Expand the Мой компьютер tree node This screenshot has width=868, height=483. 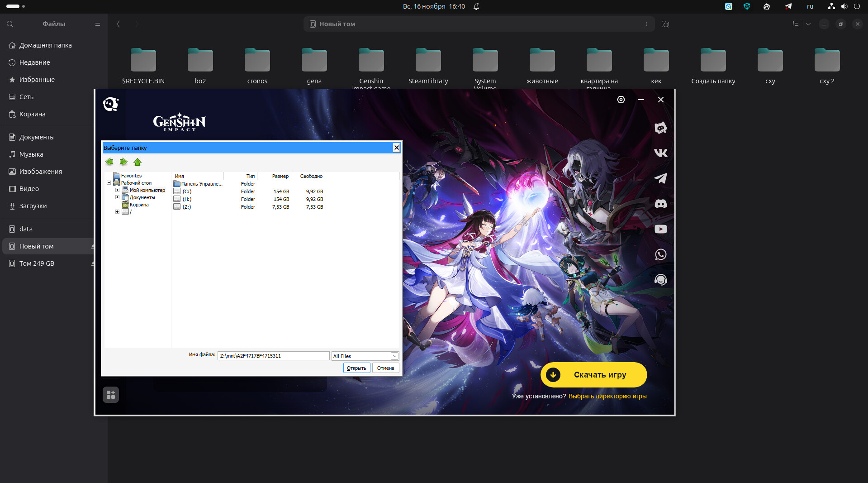pos(117,190)
